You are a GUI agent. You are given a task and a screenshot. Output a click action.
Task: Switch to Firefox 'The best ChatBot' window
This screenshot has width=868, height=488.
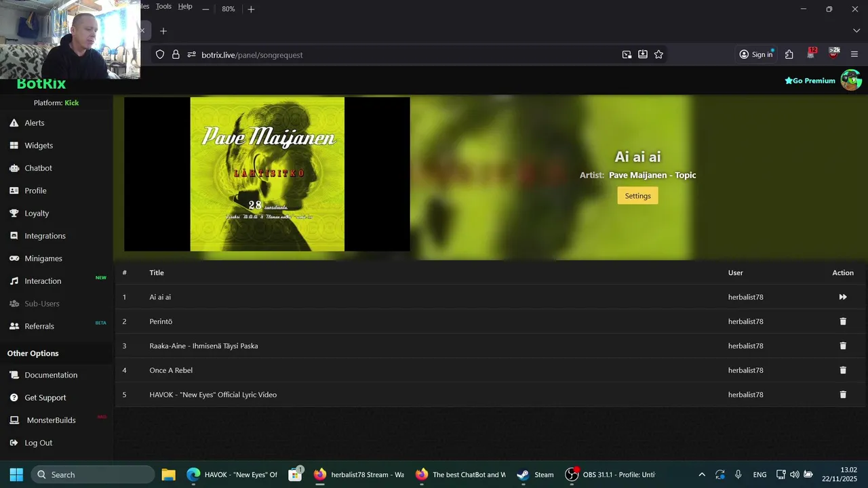460,474
